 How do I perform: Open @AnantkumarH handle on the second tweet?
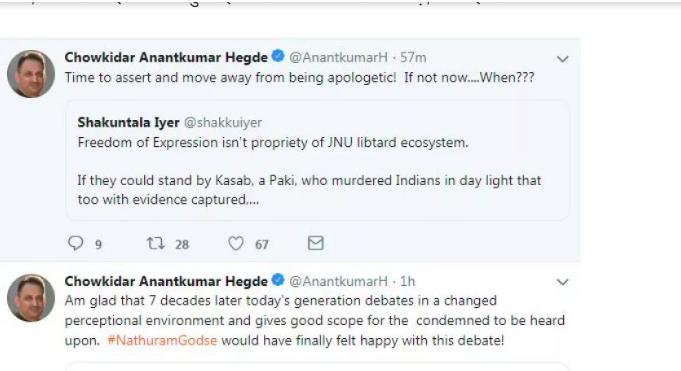point(338,281)
